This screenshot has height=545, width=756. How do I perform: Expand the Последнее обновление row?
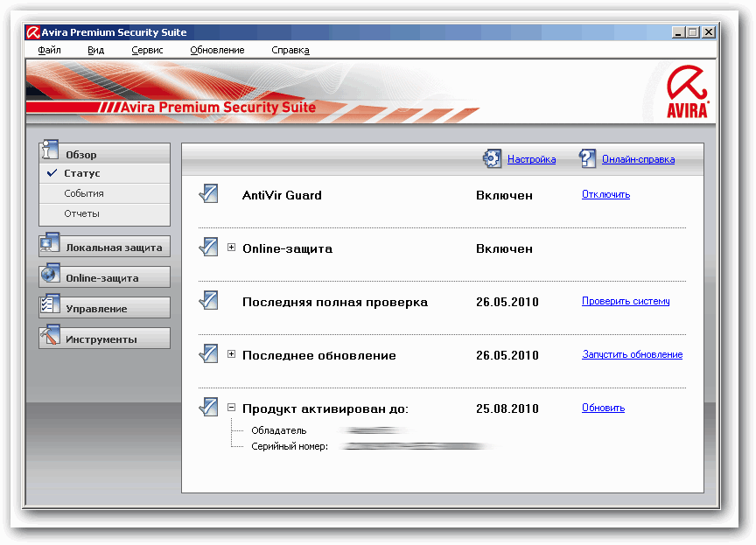point(231,353)
